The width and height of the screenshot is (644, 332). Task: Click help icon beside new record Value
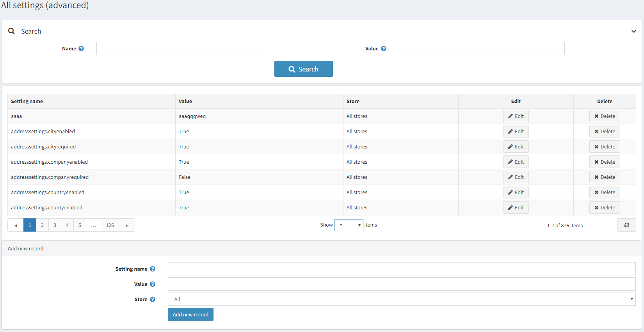click(x=153, y=284)
